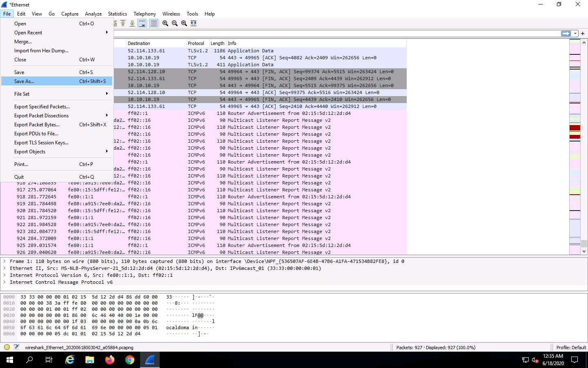588x368 pixels.
Task: Edit capture file comment icon in status bar
Action: click(x=16, y=348)
